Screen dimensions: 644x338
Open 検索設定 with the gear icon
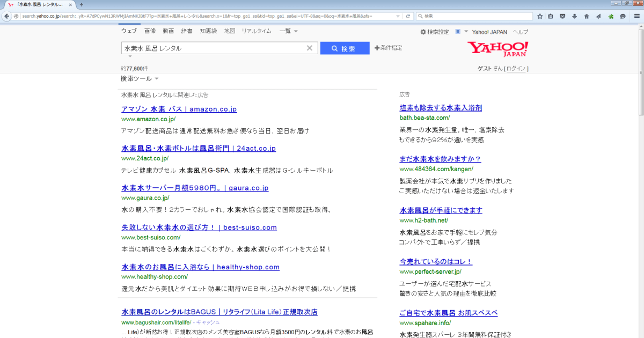click(x=435, y=32)
